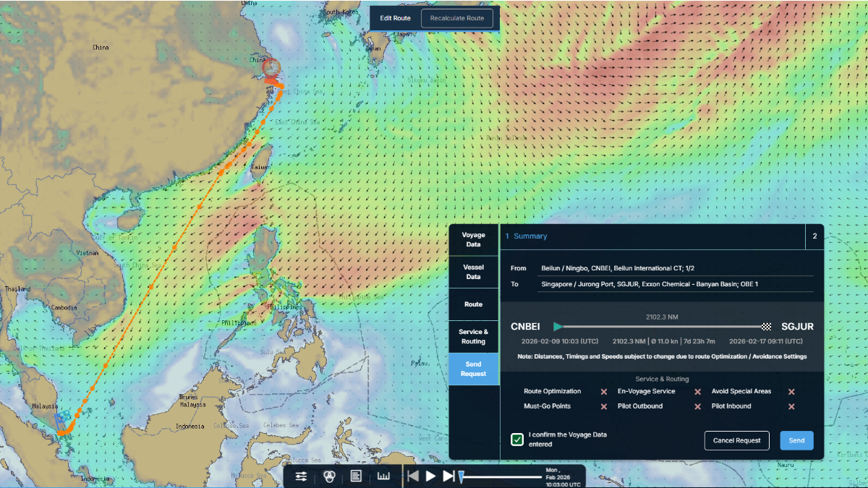Switch to the Route tab
Screen dimensions: 868x488
click(474, 304)
